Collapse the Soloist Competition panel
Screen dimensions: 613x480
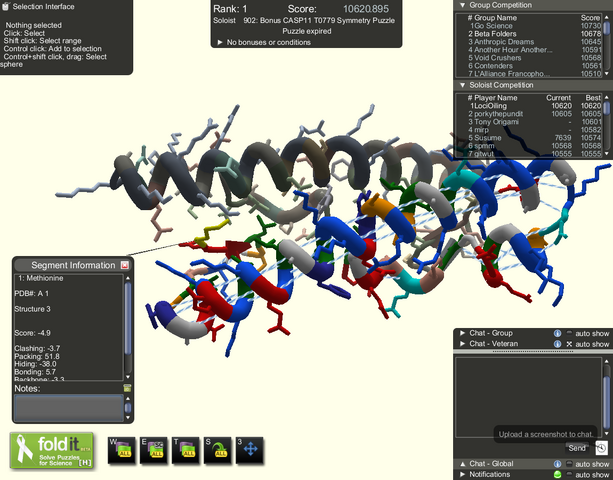(462, 85)
